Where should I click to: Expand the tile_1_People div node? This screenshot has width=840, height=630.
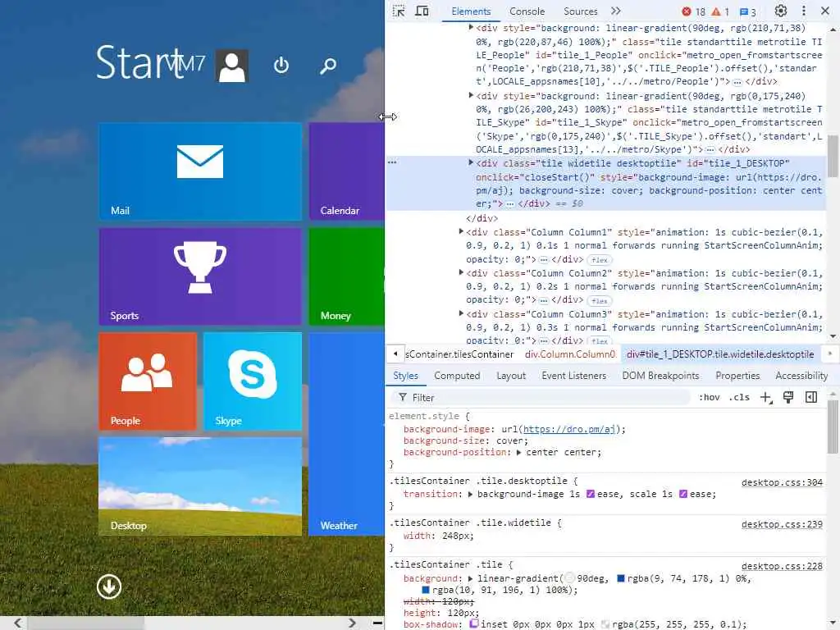pos(471,27)
